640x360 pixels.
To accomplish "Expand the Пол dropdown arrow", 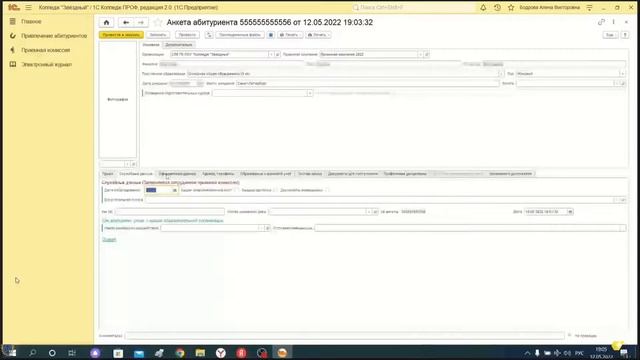I will tap(622, 74).
